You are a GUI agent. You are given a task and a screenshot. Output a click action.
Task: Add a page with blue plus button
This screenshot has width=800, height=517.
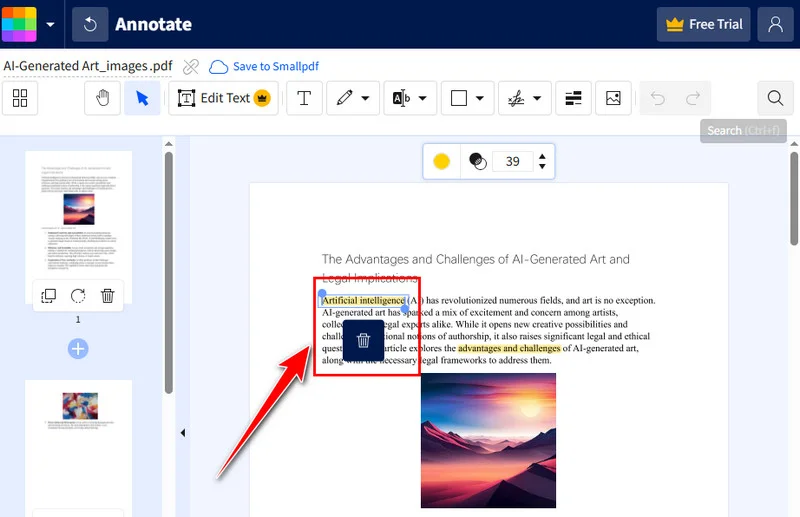tap(78, 349)
